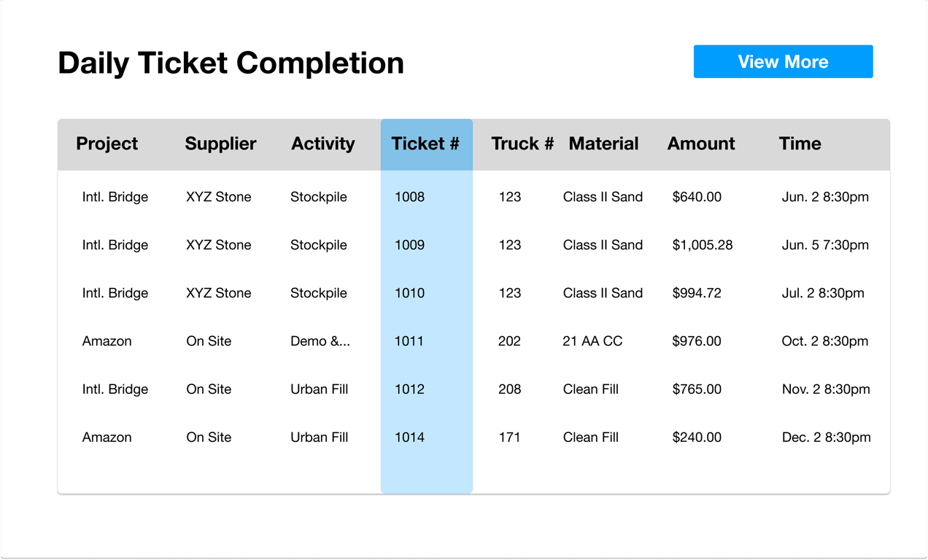
Task: Click the Jul. 2 8:30pm time cell
Action: pos(823,293)
